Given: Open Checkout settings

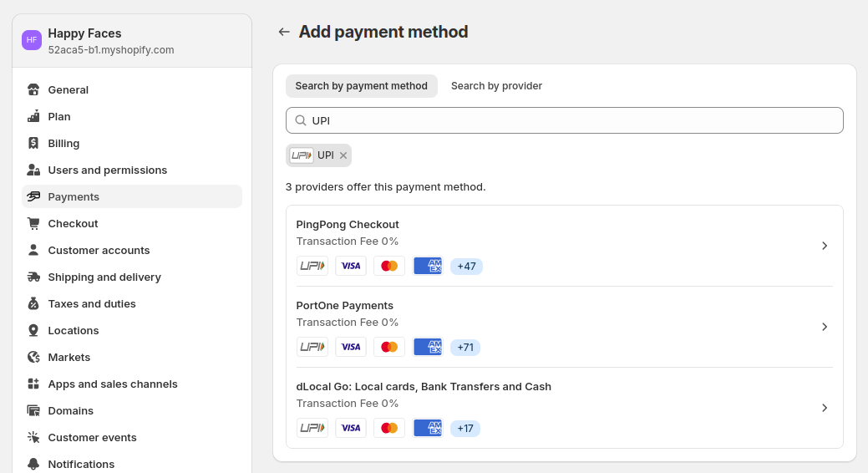Looking at the screenshot, I should (132, 224).
